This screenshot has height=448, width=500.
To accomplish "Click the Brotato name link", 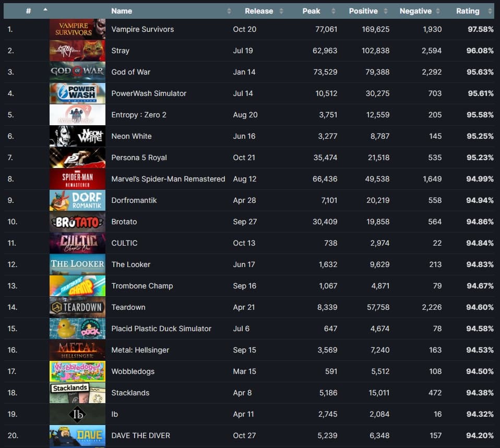I will [x=124, y=222].
